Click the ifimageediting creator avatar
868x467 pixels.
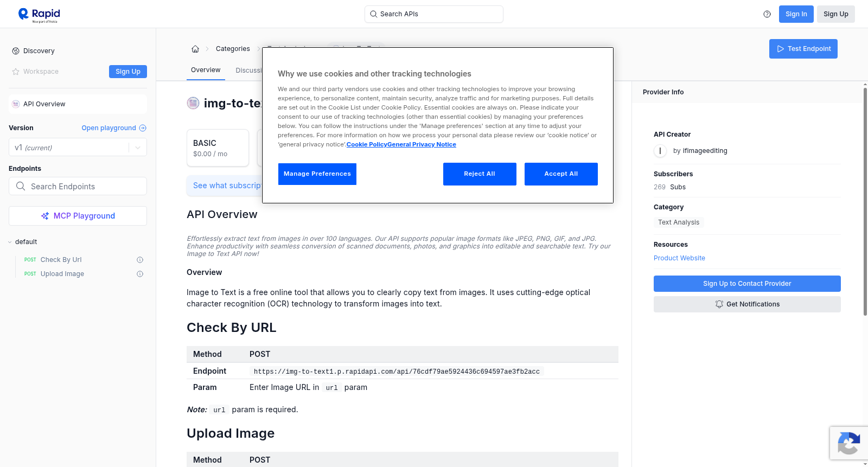[660, 151]
